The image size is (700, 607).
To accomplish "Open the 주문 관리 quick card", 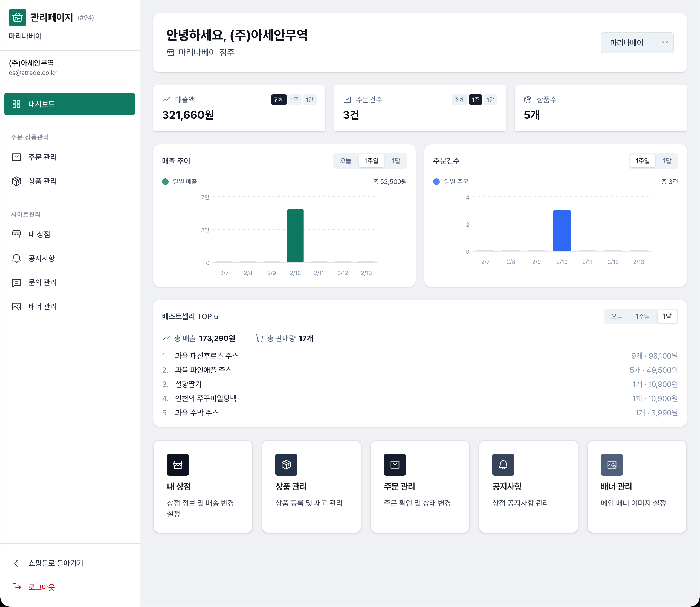I will pyautogui.click(x=420, y=487).
